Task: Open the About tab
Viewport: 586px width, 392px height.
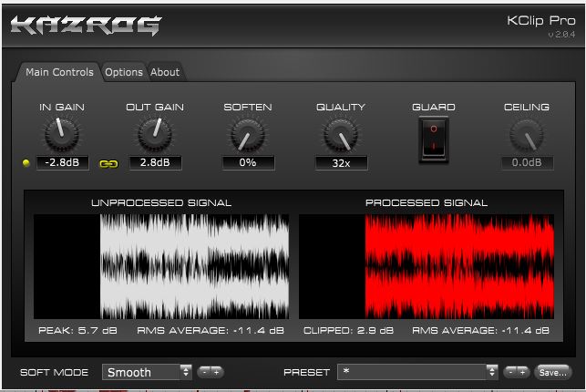Action: tap(165, 72)
